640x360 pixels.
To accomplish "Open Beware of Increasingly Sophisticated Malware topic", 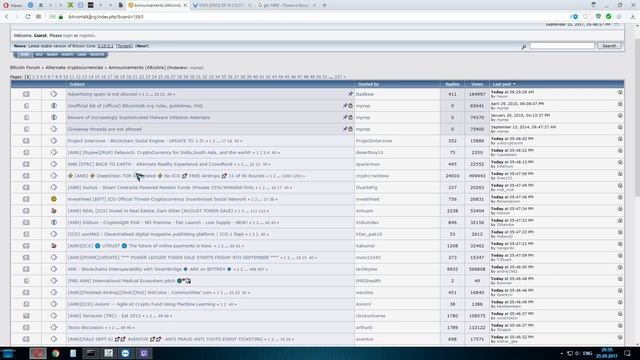I will point(139,118).
